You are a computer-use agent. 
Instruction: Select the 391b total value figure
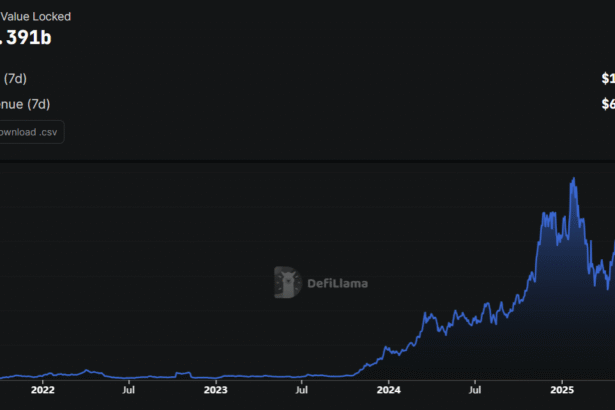click(x=29, y=40)
